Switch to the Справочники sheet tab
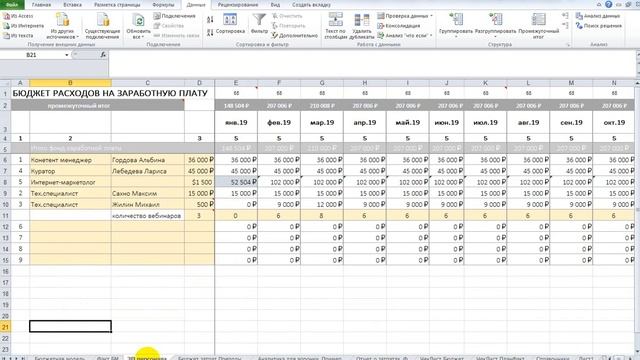Screen dimensions: 640x360 pyautogui.click(x=552, y=358)
